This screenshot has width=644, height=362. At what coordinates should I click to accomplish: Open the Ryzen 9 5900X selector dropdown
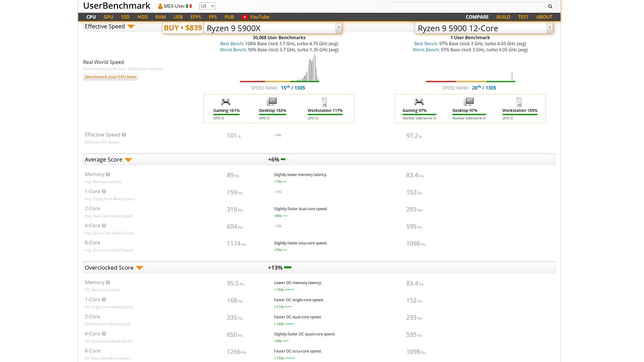click(x=338, y=28)
